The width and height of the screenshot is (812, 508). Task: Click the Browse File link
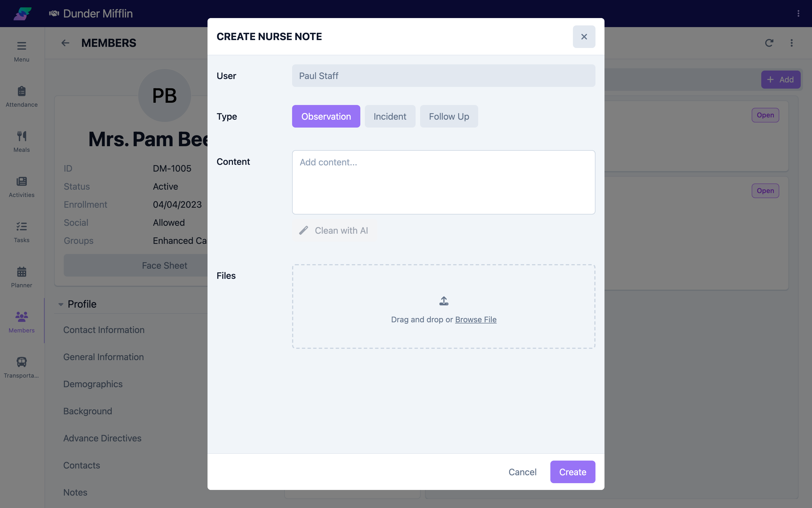point(475,319)
